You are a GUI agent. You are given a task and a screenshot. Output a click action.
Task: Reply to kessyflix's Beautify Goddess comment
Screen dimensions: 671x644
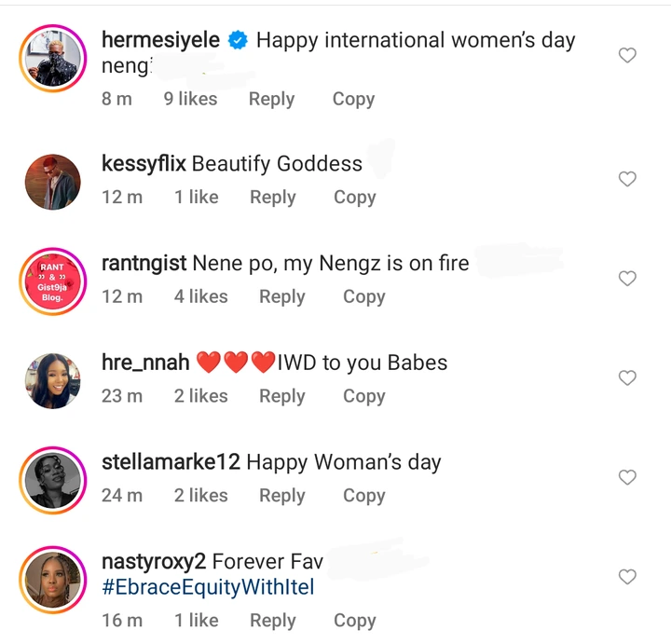[272, 197]
